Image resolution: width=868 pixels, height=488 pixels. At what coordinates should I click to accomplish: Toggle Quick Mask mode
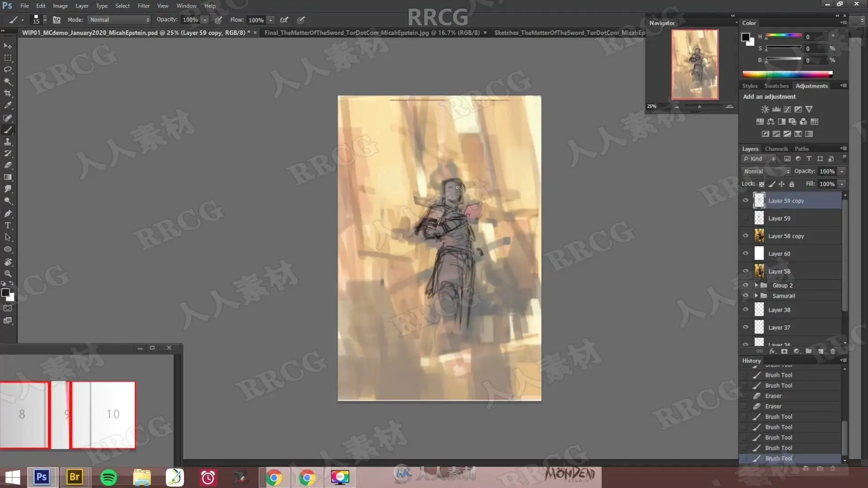coord(8,308)
